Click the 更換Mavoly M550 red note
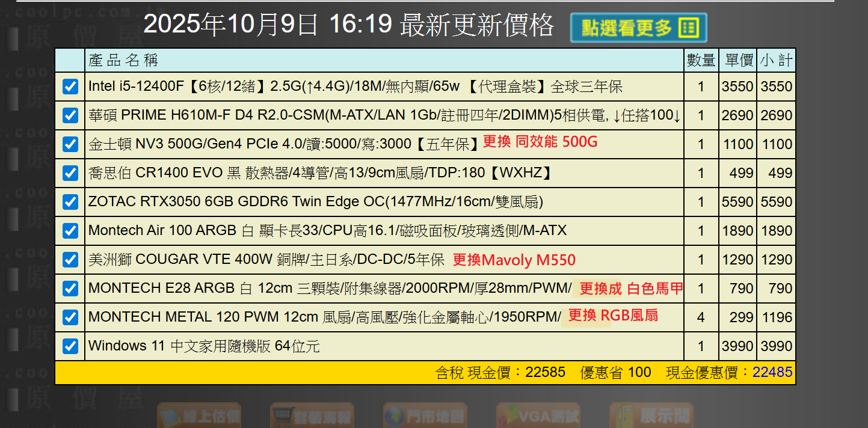The width and height of the screenshot is (868, 428). point(514,260)
